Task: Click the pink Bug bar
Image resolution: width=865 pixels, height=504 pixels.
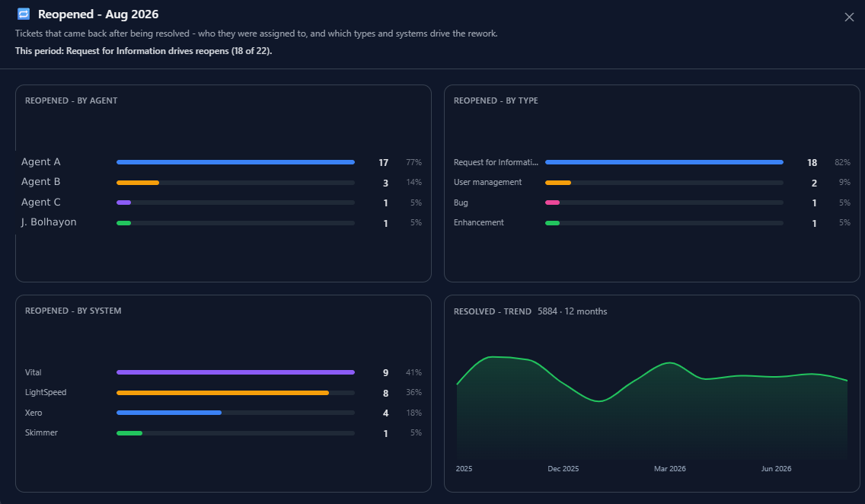Action: pos(552,203)
